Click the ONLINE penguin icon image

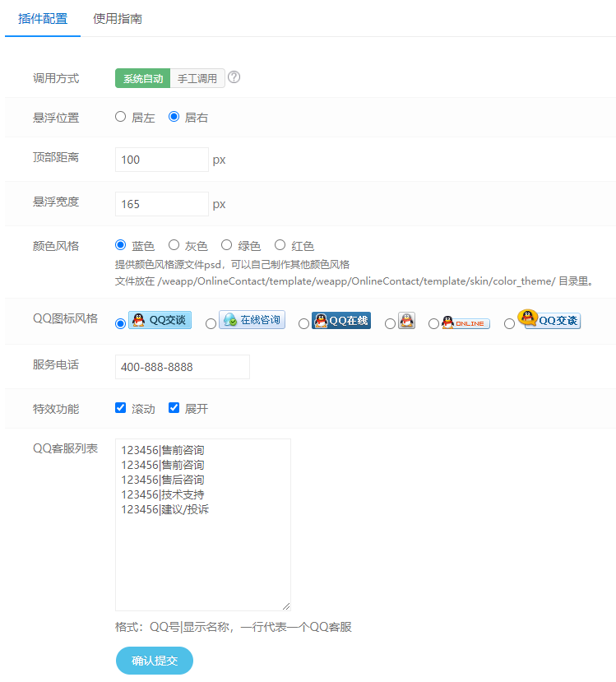point(465,322)
